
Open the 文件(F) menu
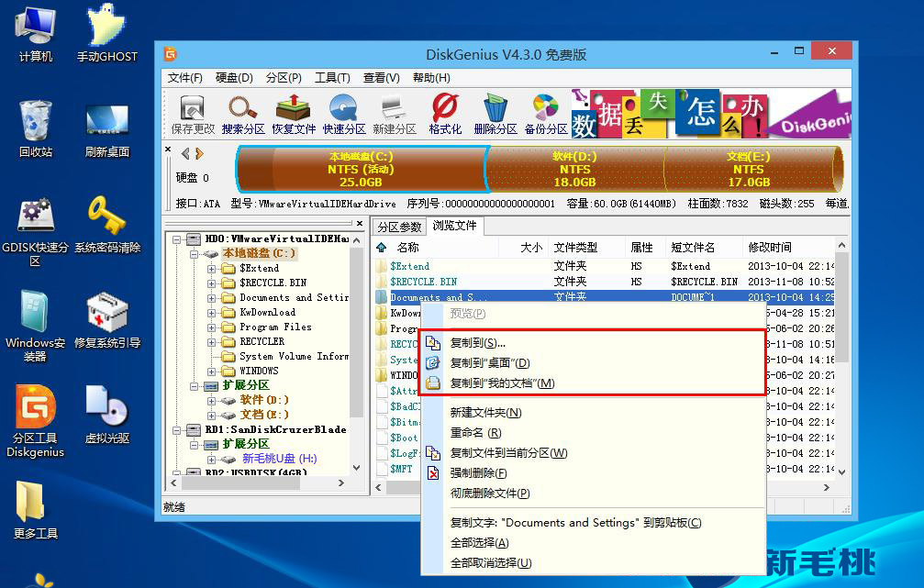click(x=184, y=78)
